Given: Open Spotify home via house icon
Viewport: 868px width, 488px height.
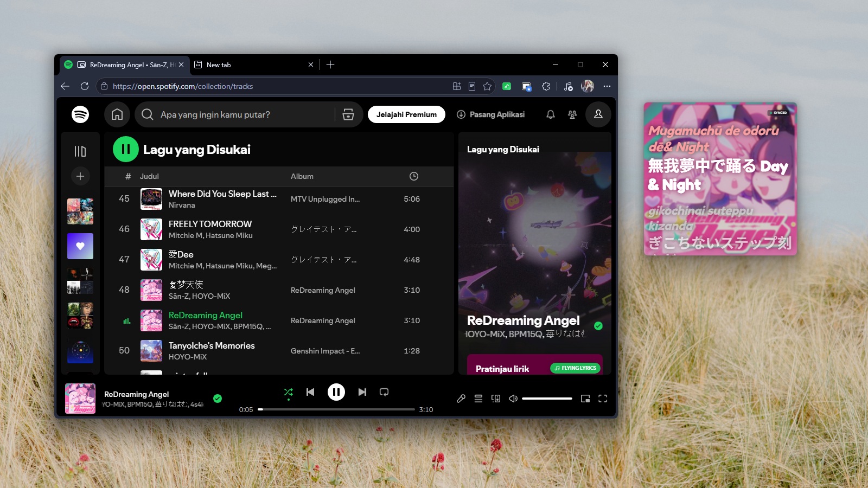Looking at the screenshot, I should pyautogui.click(x=117, y=114).
